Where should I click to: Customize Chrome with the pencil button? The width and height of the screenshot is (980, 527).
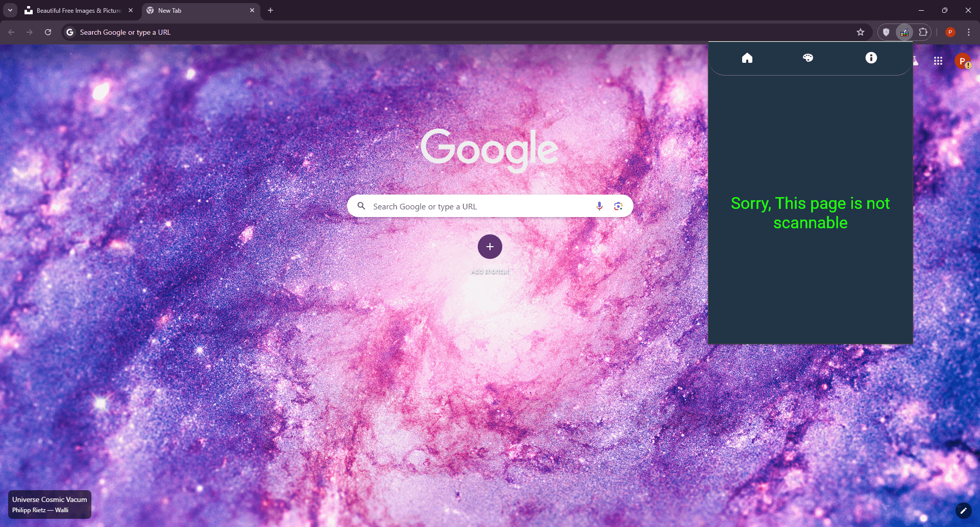[x=964, y=511]
